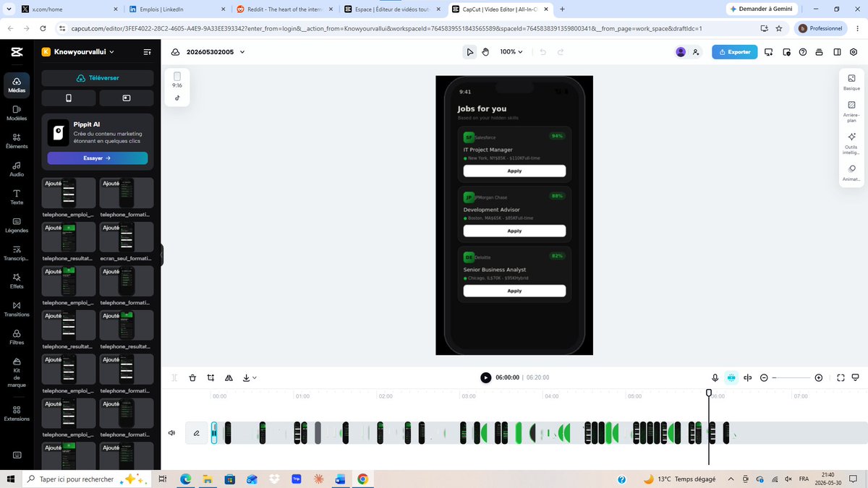
Task: Toggle the layout panel icon in header
Action: tap(837, 52)
